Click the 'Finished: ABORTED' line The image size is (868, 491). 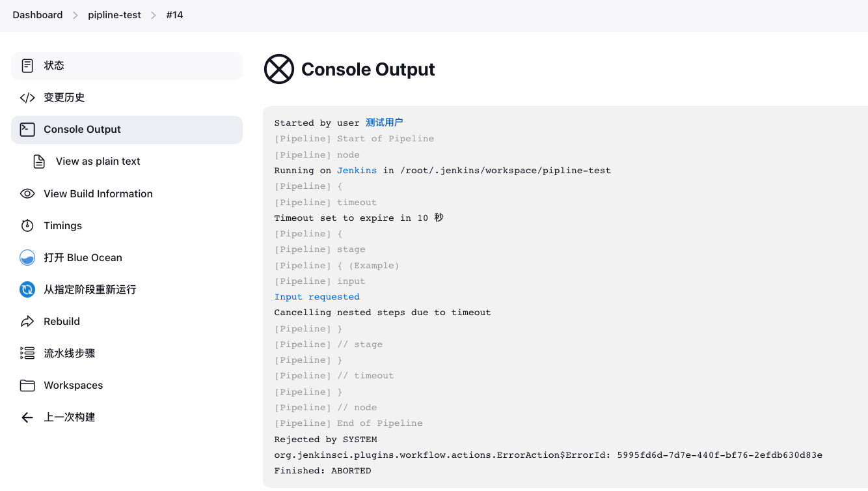[323, 471]
